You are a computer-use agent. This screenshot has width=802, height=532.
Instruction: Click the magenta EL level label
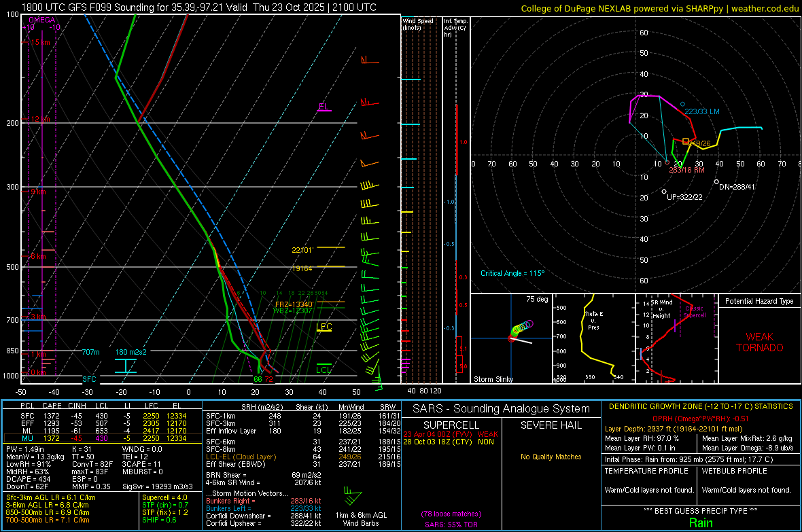pos(324,107)
